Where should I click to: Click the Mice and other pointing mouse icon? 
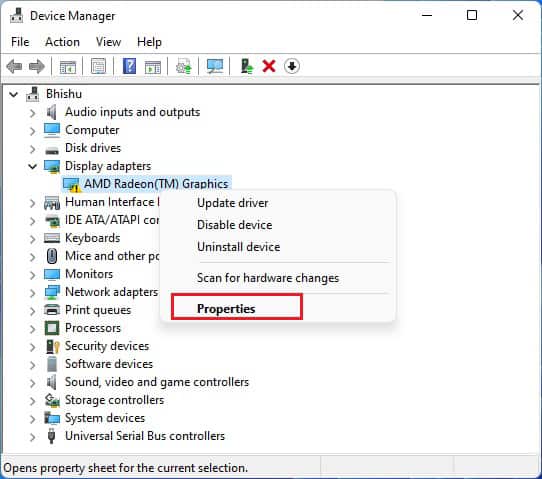[52, 256]
